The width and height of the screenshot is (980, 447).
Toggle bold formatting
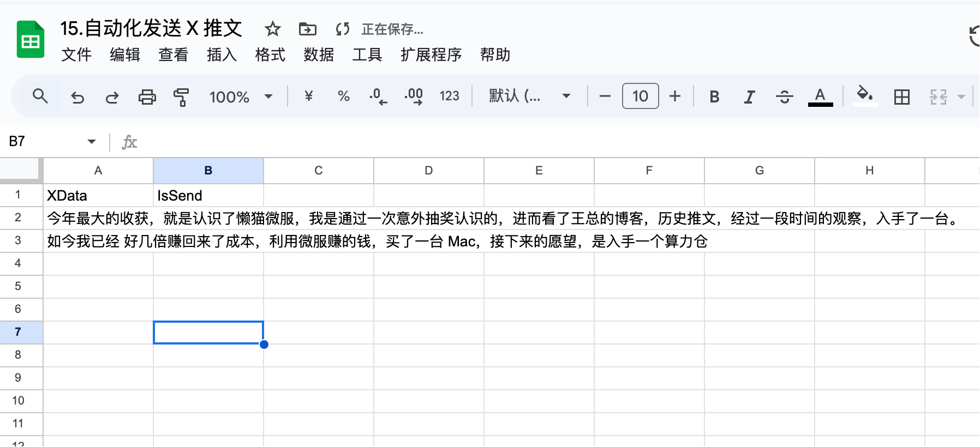tap(714, 96)
